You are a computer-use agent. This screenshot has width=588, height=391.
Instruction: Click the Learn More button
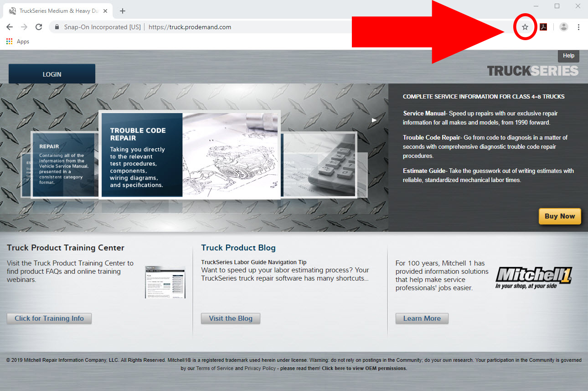tap(422, 318)
